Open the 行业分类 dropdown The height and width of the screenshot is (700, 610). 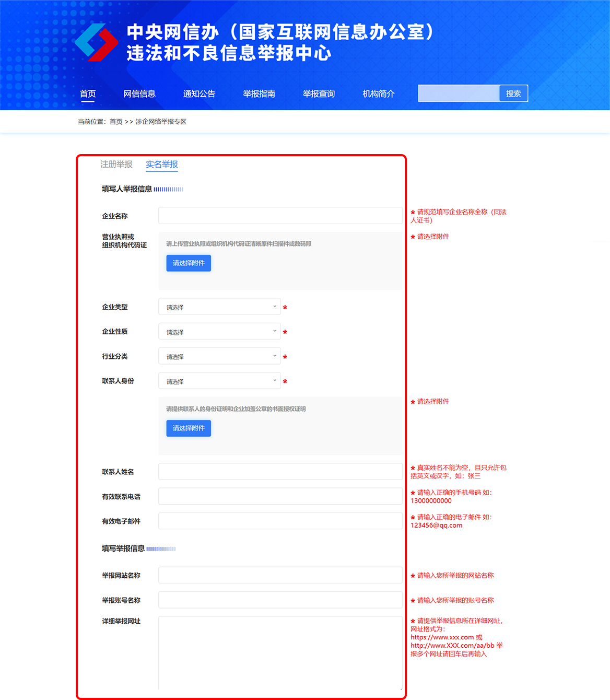point(219,356)
